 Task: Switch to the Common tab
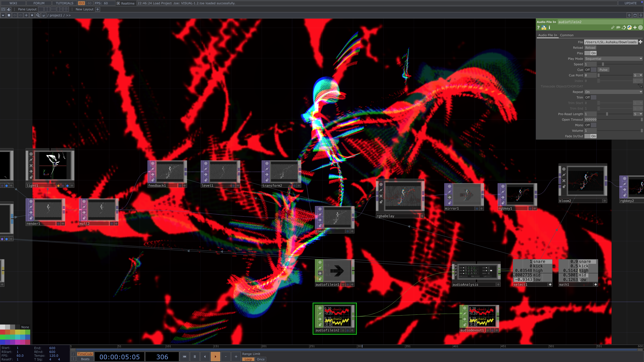pos(566,35)
